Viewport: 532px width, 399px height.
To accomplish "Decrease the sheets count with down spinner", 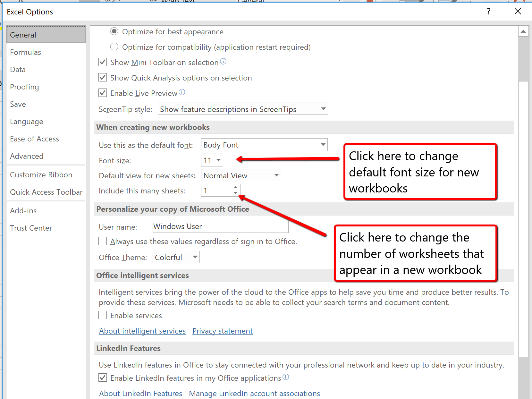I will (236, 193).
